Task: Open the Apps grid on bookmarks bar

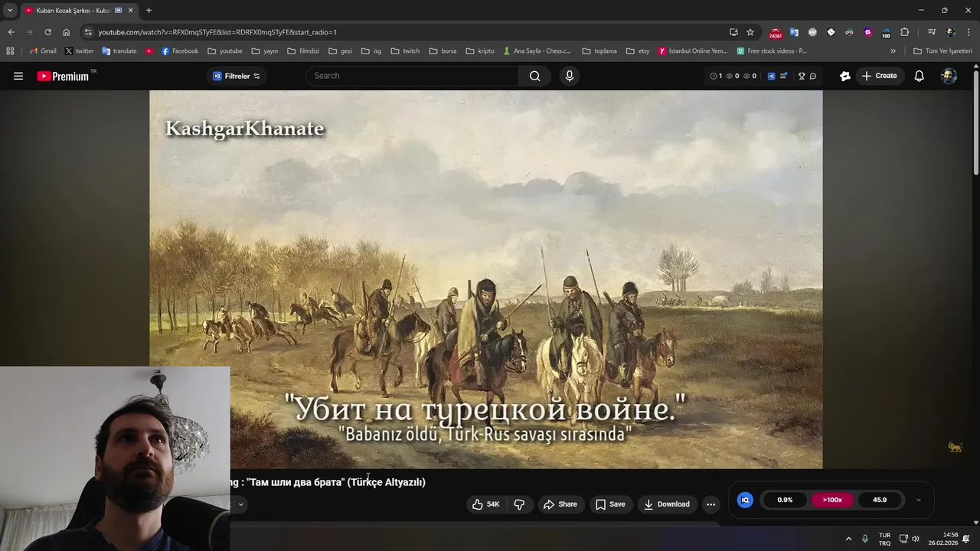Action: 10,51
